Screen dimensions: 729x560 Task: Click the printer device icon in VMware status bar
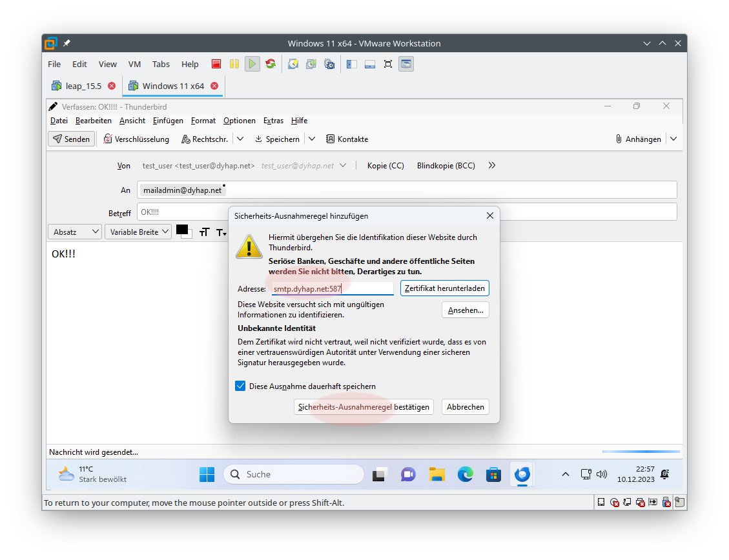[640, 502]
